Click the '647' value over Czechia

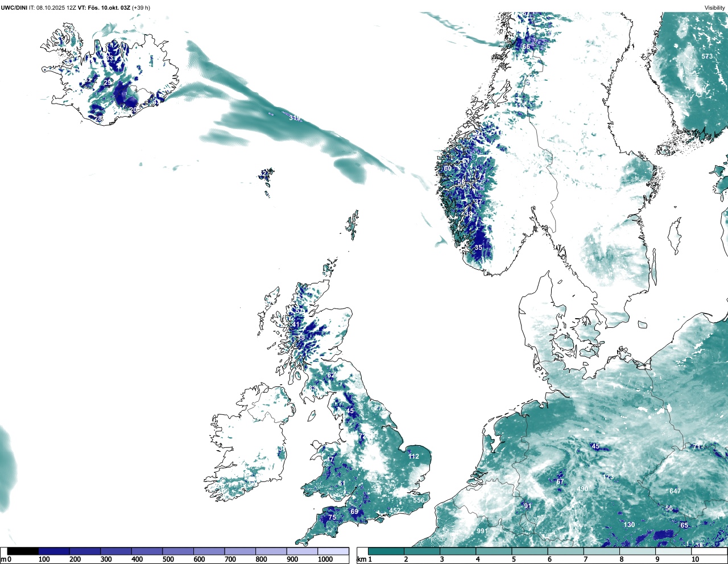coord(675,491)
